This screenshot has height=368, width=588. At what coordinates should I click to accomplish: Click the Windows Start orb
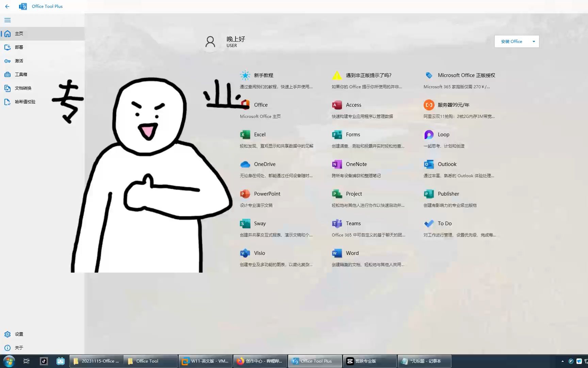click(9, 361)
